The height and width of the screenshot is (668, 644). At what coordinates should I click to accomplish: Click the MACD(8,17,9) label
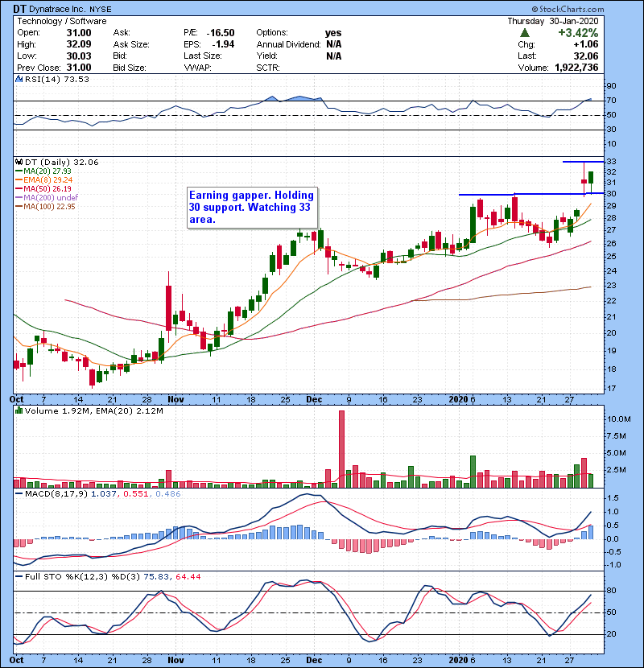[x=56, y=494]
